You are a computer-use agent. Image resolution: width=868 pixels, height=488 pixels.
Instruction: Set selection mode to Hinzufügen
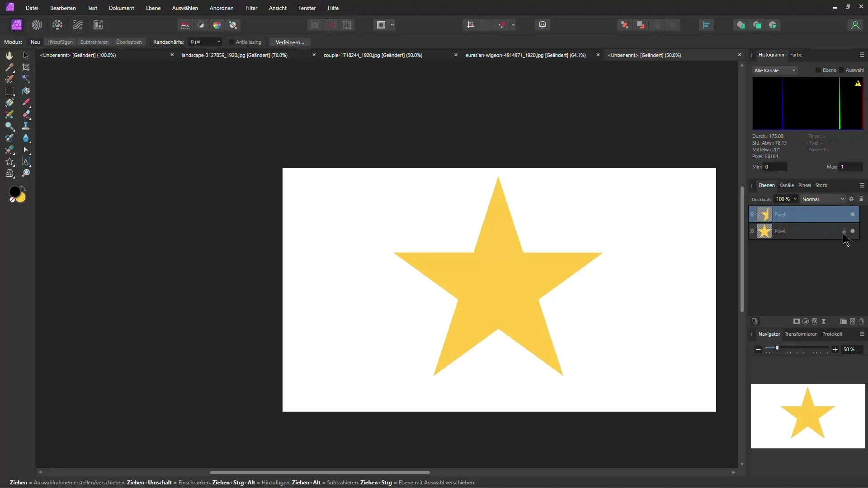click(x=60, y=42)
